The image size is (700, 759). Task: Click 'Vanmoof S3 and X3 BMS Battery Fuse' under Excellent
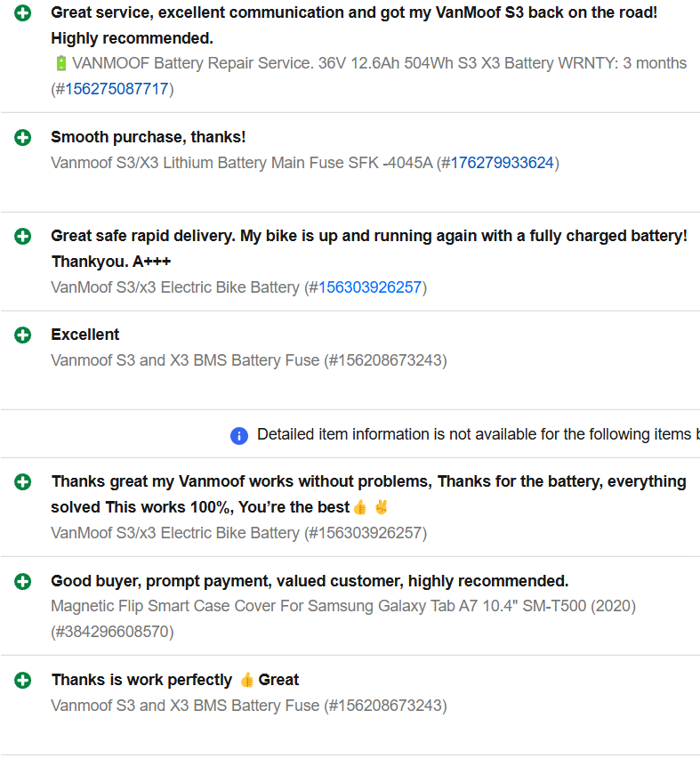pyautogui.click(x=185, y=360)
